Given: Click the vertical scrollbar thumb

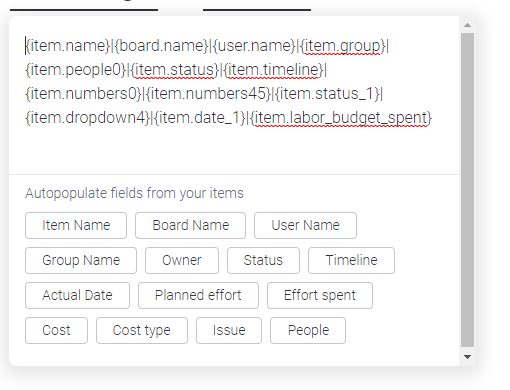Looking at the screenshot, I should (467, 190).
